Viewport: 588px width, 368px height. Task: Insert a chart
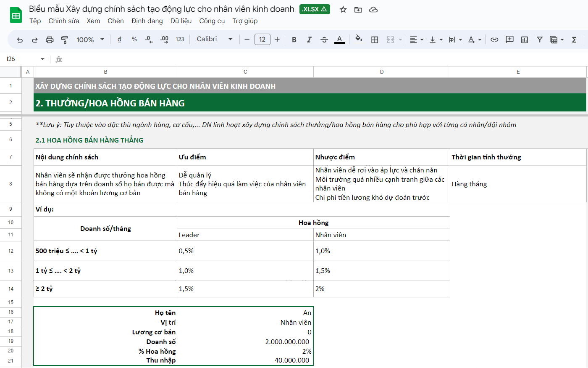(525, 40)
